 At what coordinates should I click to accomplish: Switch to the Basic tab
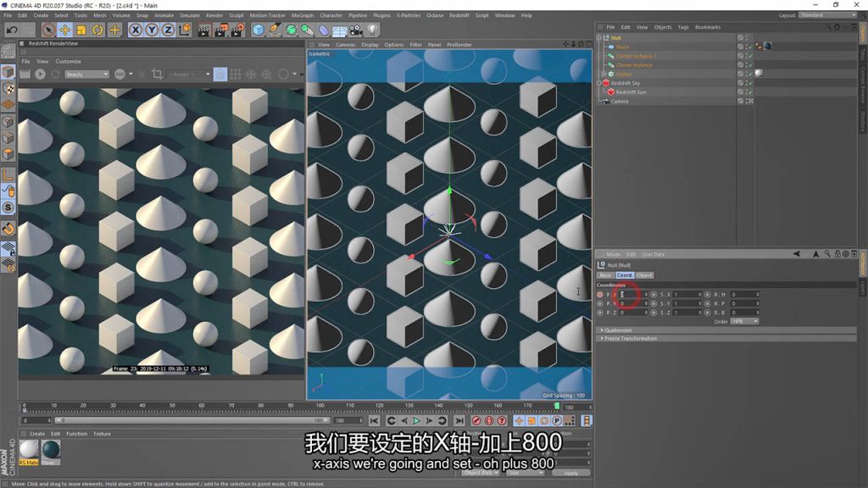click(605, 275)
